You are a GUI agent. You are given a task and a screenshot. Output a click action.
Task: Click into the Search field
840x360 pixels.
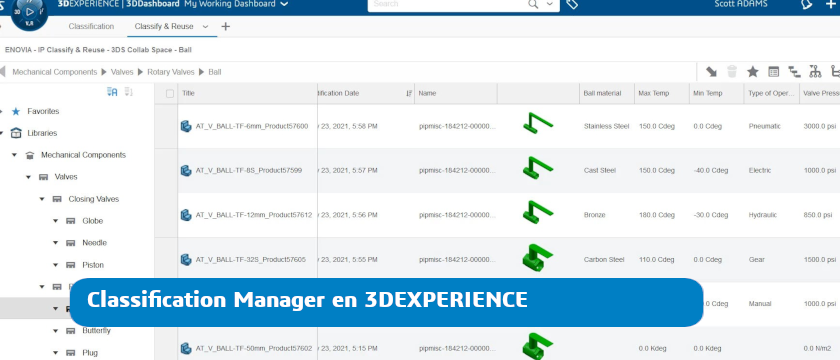[448, 4]
